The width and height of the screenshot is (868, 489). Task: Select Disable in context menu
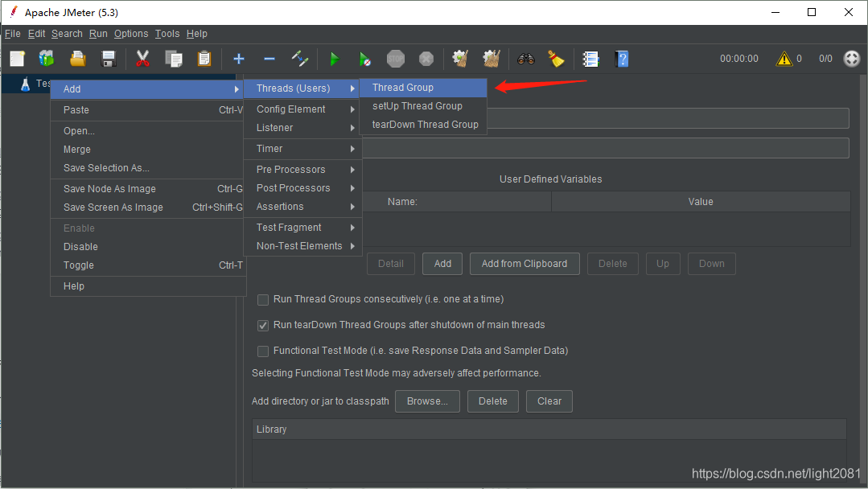click(x=148, y=247)
